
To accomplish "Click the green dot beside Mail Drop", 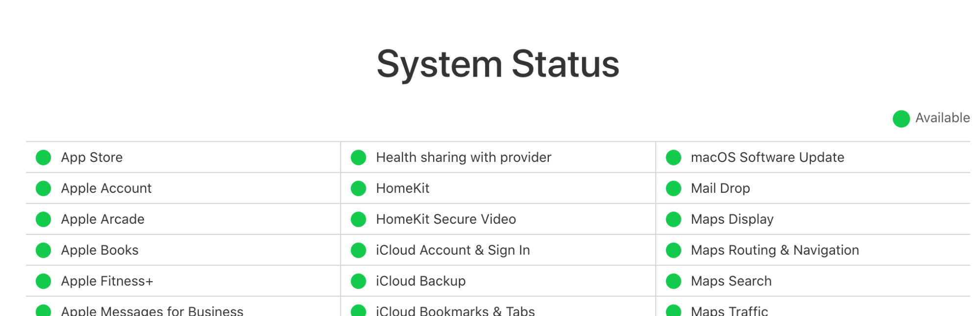I will (x=674, y=188).
